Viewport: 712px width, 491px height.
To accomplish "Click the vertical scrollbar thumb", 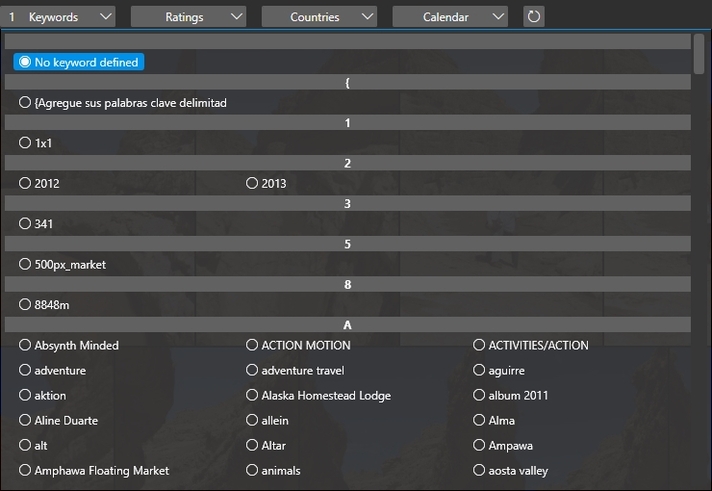I will 699,54.
